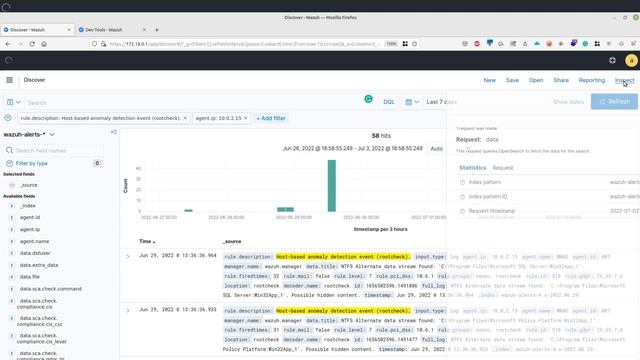Collapse the fields sidebar

pos(114,132)
